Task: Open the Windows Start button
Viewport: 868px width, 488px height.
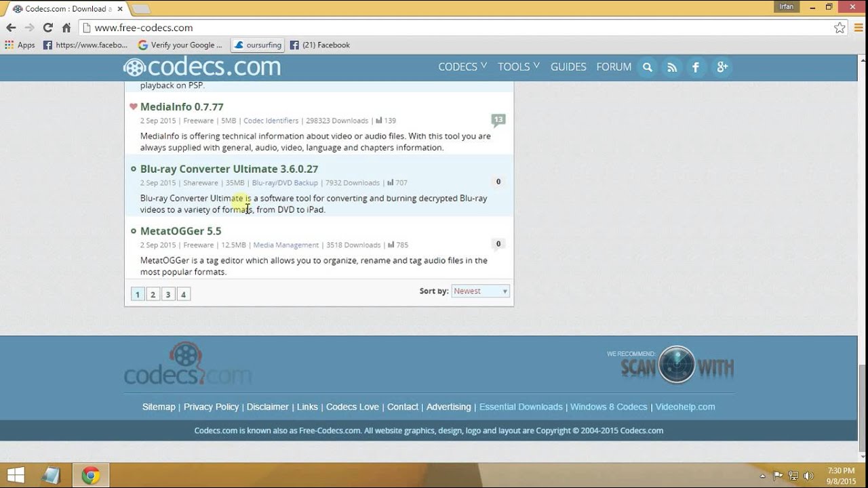Action: [16, 475]
